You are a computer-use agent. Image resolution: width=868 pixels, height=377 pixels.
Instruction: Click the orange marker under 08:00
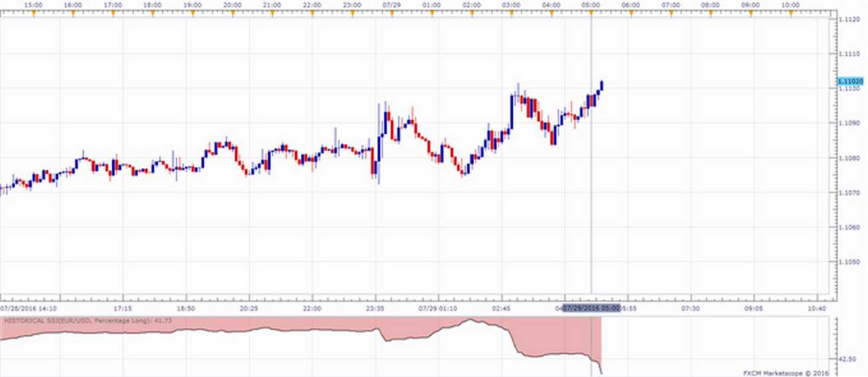pyautogui.click(x=711, y=14)
